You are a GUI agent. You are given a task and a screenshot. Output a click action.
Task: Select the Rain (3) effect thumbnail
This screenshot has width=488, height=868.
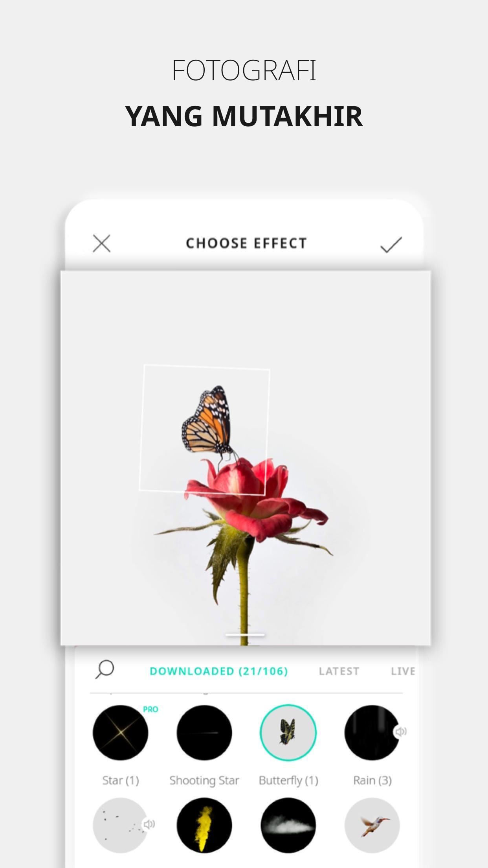372,733
